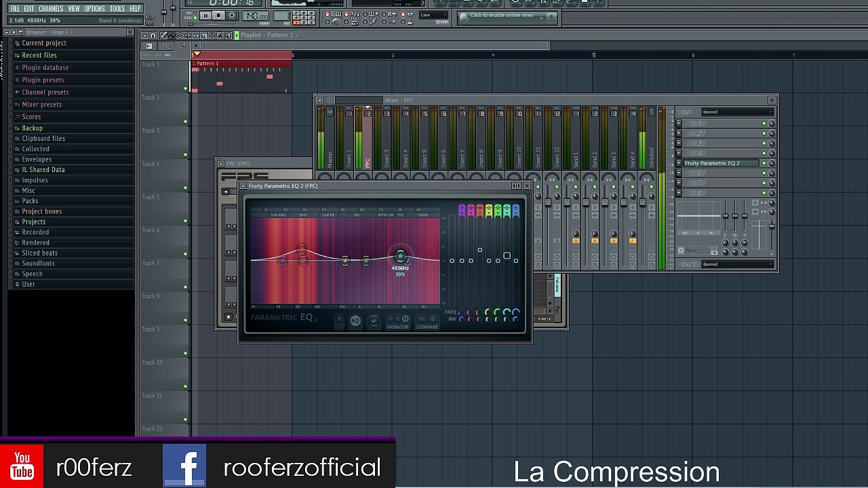This screenshot has width=868, height=488.
Task: Click the transport Stop button
Action: pos(218,15)
